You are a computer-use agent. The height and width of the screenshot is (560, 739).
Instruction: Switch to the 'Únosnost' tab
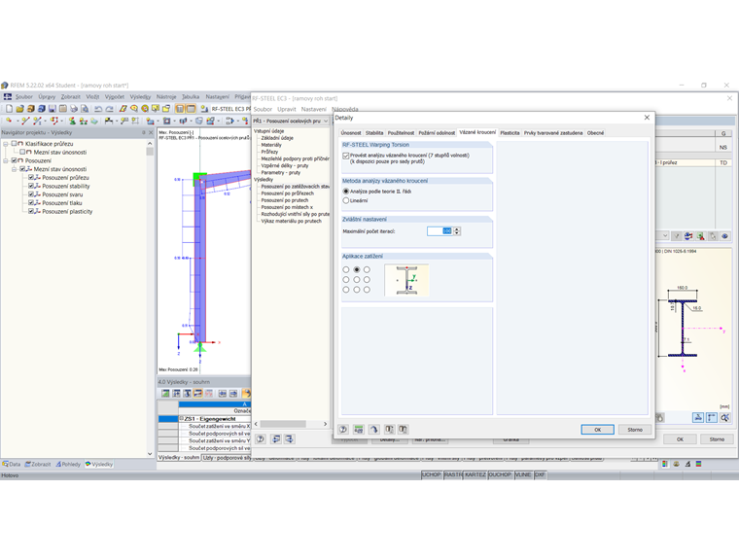pyautogui.click(x=351, y=133)
